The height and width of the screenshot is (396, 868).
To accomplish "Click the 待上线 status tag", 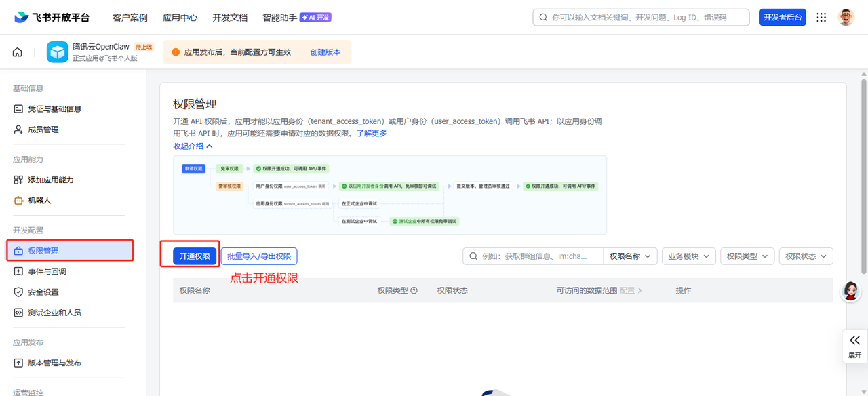I will [144, 47].
